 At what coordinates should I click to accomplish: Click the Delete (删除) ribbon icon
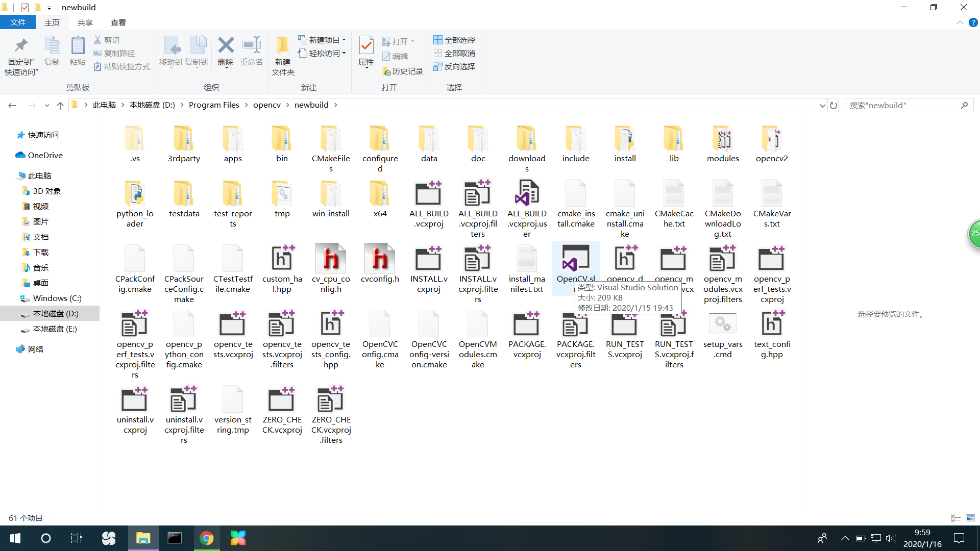tap(226, 46)
